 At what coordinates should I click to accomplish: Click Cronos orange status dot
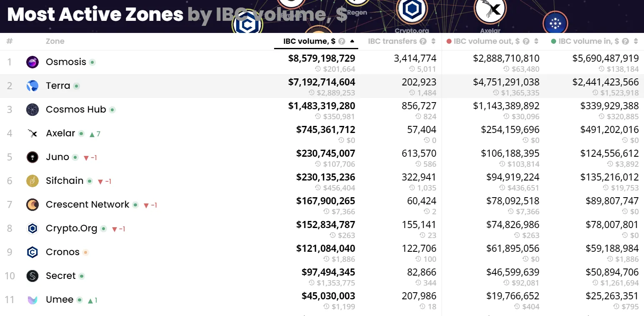[85, 252]
